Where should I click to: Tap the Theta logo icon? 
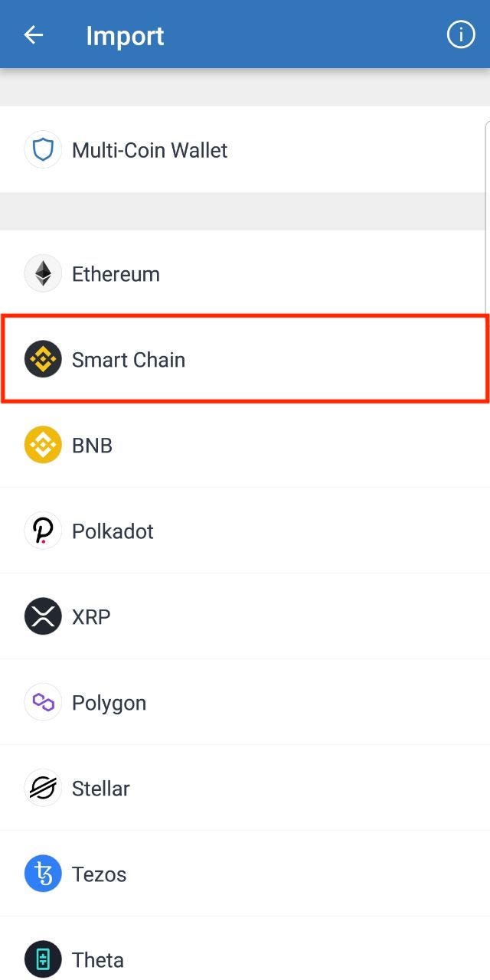(43, 959)
